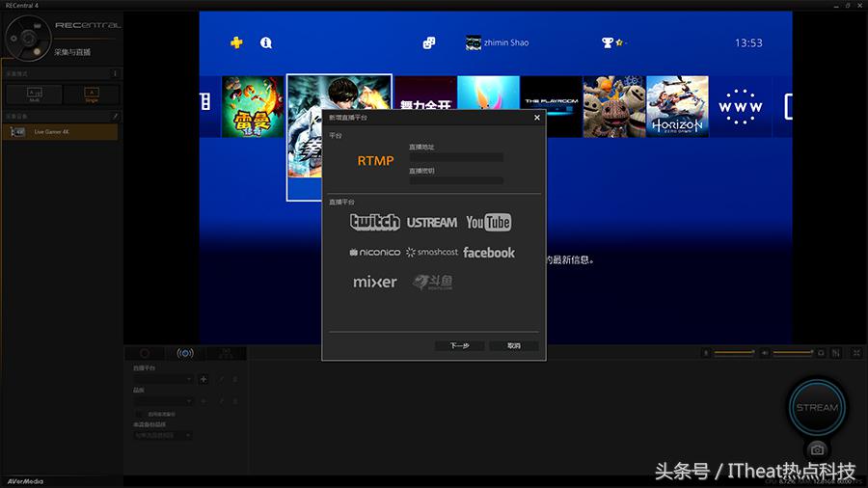This screenshot has height=488, width=868.
Task: Close the add streaming platform dialog
Action: click(x=536, y=118)
